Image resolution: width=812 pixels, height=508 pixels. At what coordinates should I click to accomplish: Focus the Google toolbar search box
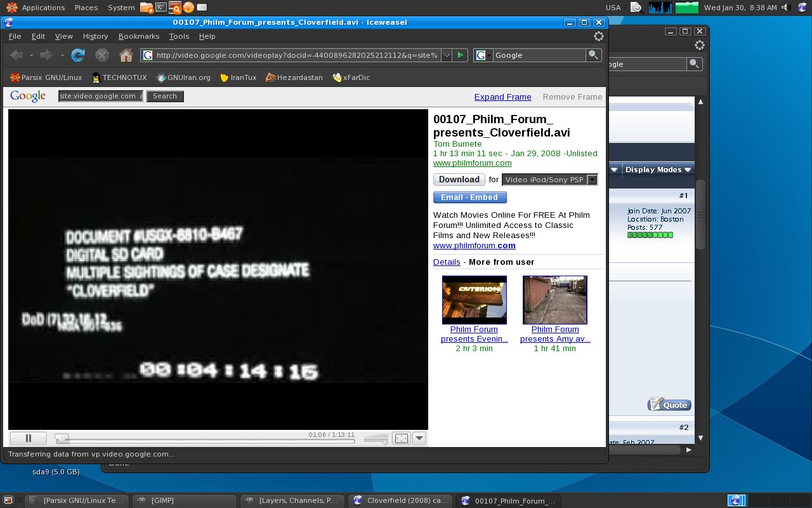pyautogui.click(x=539, y=55)
